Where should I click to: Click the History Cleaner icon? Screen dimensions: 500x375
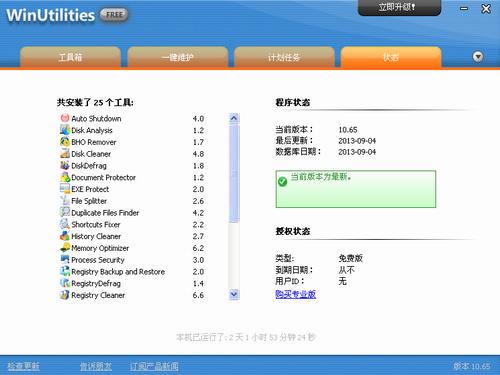65,236
